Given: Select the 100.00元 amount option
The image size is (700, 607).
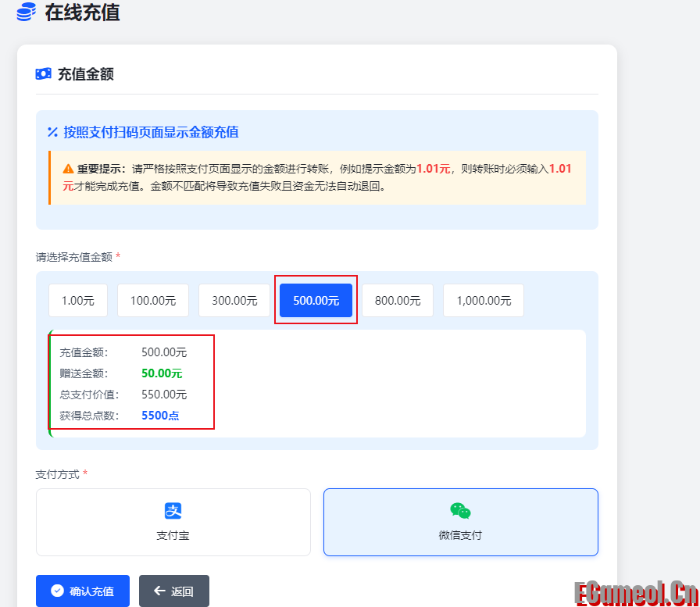Looking at the screenshot, I should pos(152,300).
